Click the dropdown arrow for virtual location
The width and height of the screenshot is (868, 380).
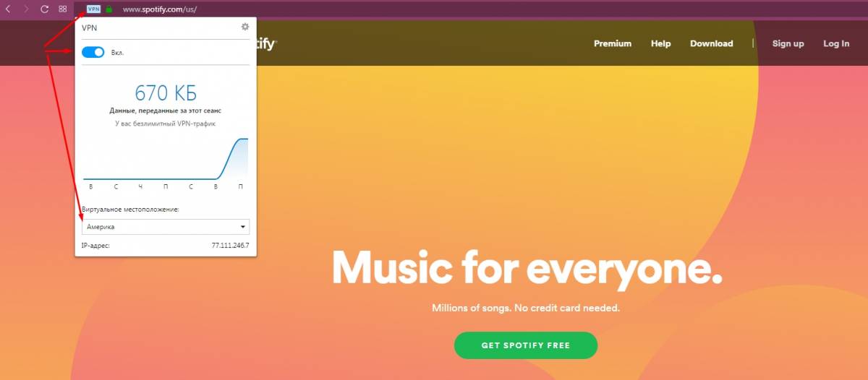point(243,227)
